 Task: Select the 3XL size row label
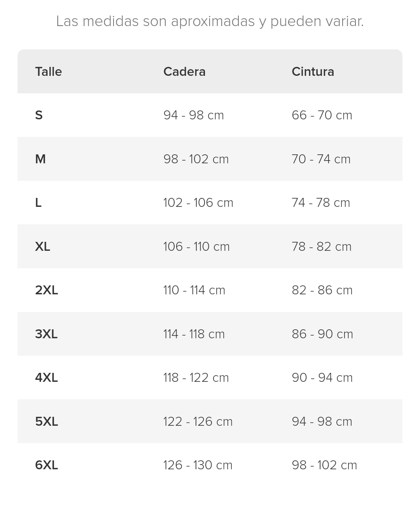46,334
